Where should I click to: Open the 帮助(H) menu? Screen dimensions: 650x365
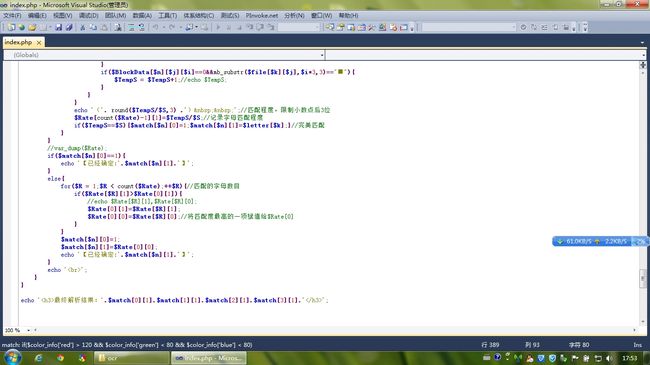click(x=348, y=15)
